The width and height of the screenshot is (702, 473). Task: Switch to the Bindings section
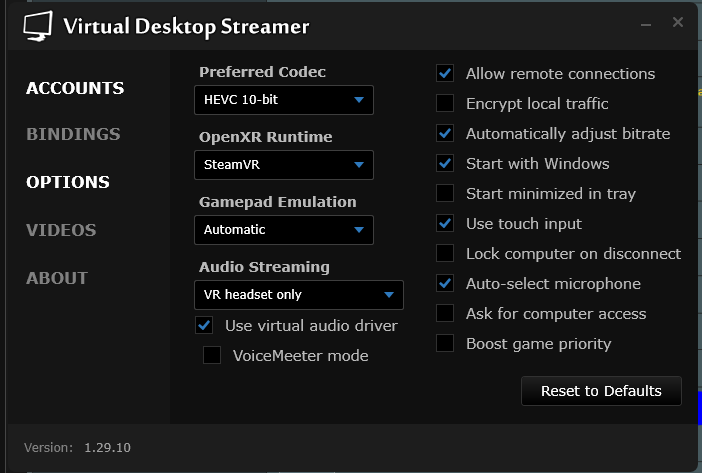(73, 134)
